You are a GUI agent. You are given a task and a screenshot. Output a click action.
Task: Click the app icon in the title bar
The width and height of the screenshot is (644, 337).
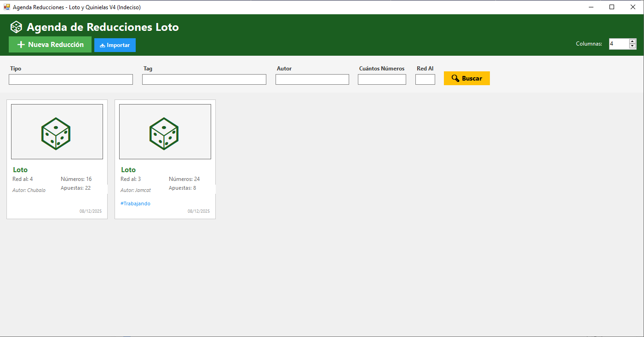(x=6, y=7)
